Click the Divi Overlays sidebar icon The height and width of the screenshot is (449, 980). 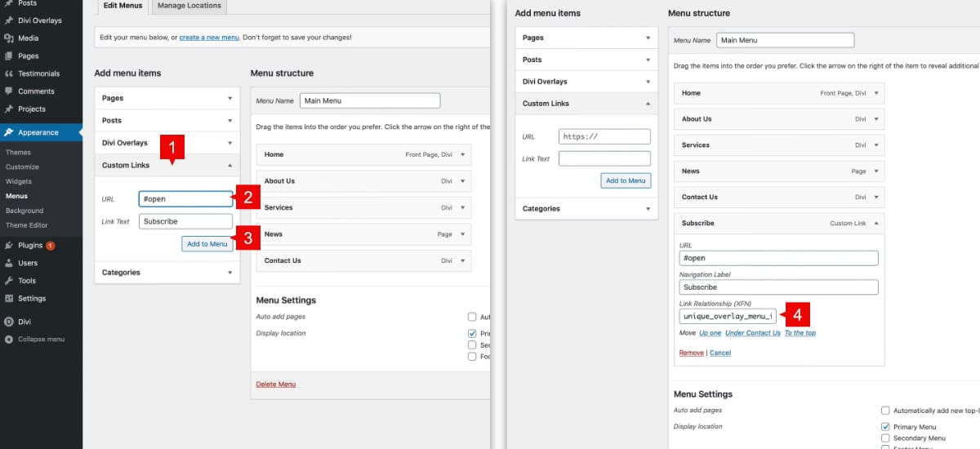coord(9,20)
